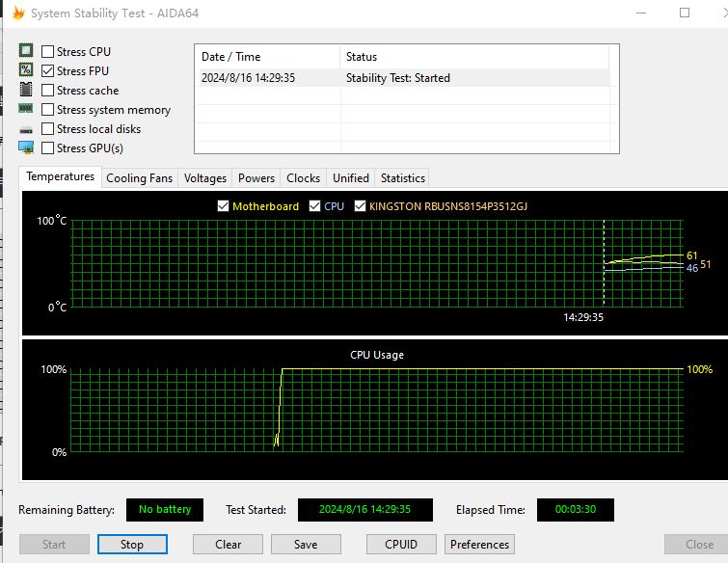Screen dimensions: 728x563
Task: Switch to the Cooling Fans tab
Action: tap(139, 178)
